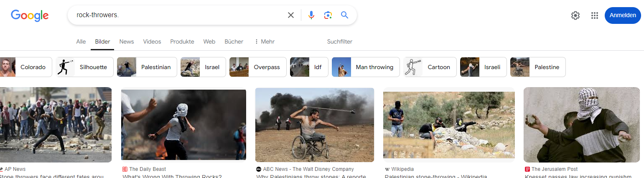
Task: Click the magnifying glass search button
Action: (x=344, y=15)
